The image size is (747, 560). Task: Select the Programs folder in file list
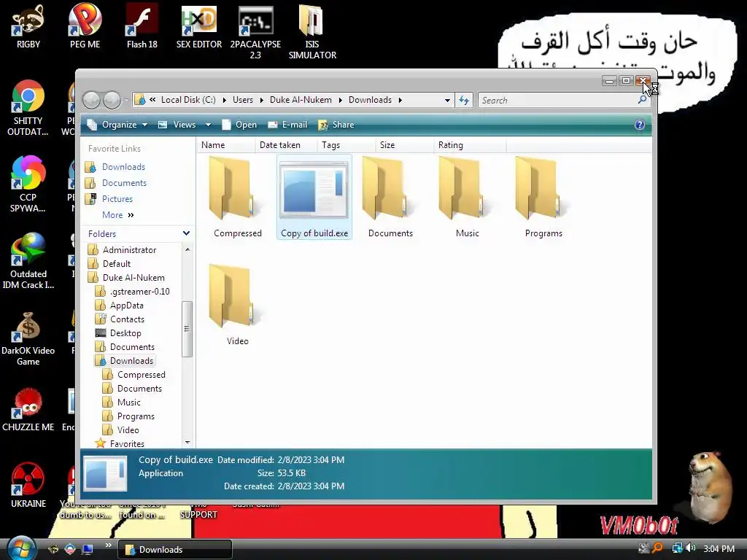[543, 198]
